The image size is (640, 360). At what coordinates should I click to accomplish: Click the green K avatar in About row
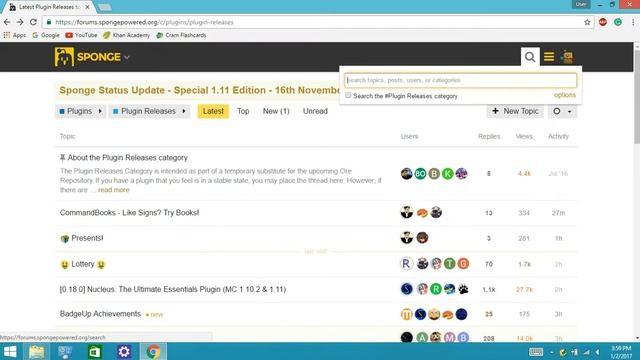click(448, 173)
